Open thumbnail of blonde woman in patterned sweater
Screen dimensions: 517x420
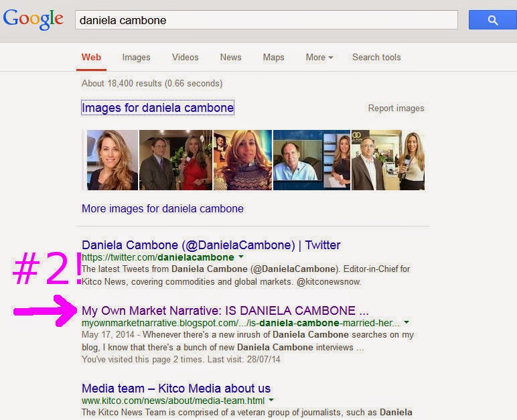click(x=242, y=160)
